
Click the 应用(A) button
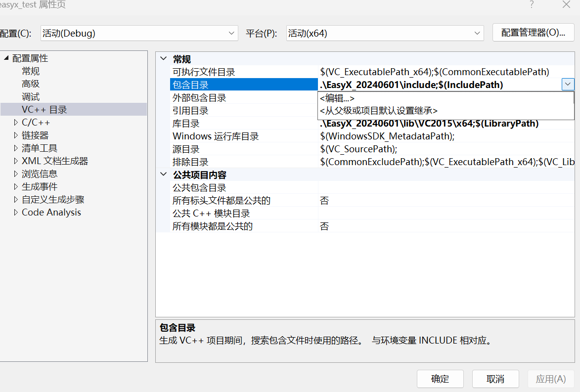(551, 379)
